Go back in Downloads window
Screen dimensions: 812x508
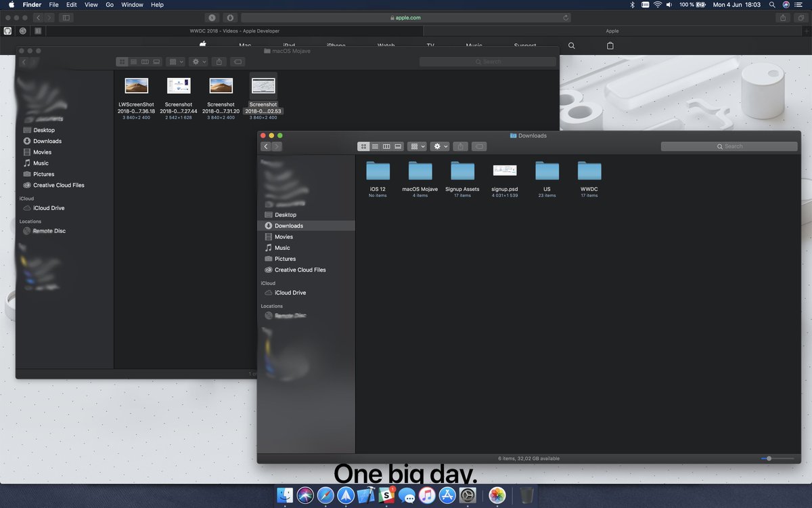pos(266,146)
